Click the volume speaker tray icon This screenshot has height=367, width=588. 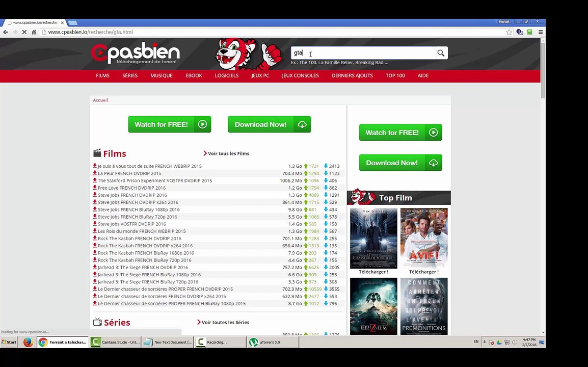click(x=515, y=342)
